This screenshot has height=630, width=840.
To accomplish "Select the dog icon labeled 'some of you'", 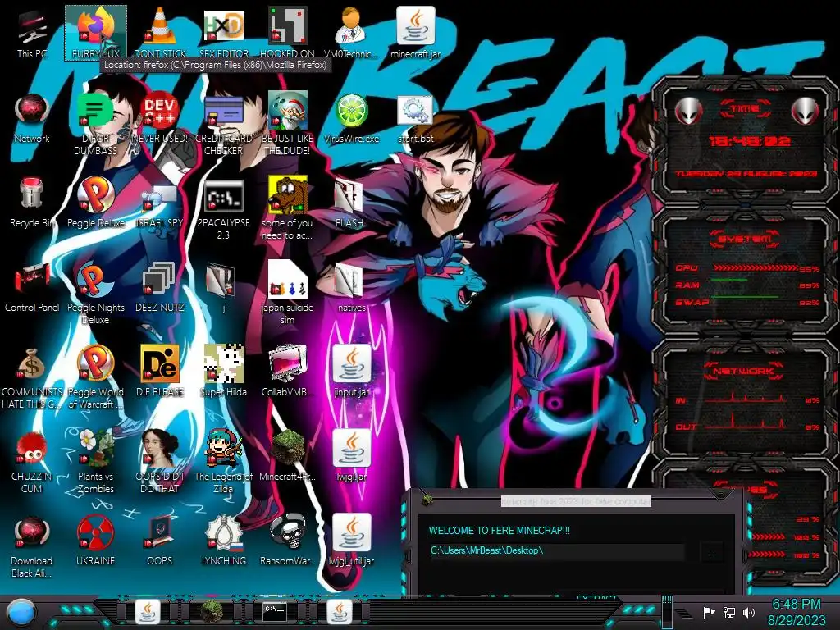I will point(288,209).
